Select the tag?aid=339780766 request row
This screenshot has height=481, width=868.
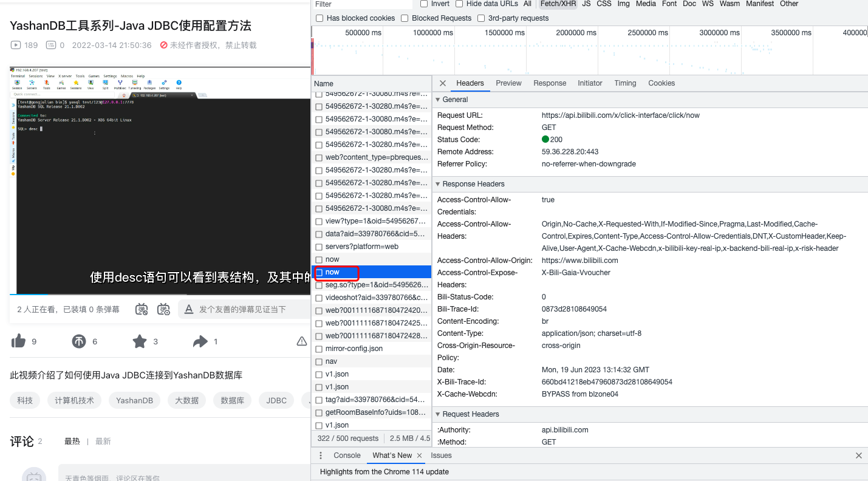(x=371, y=400)
